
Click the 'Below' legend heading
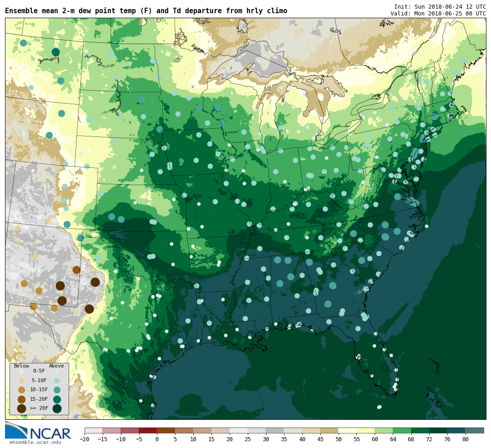pos(22,366)
